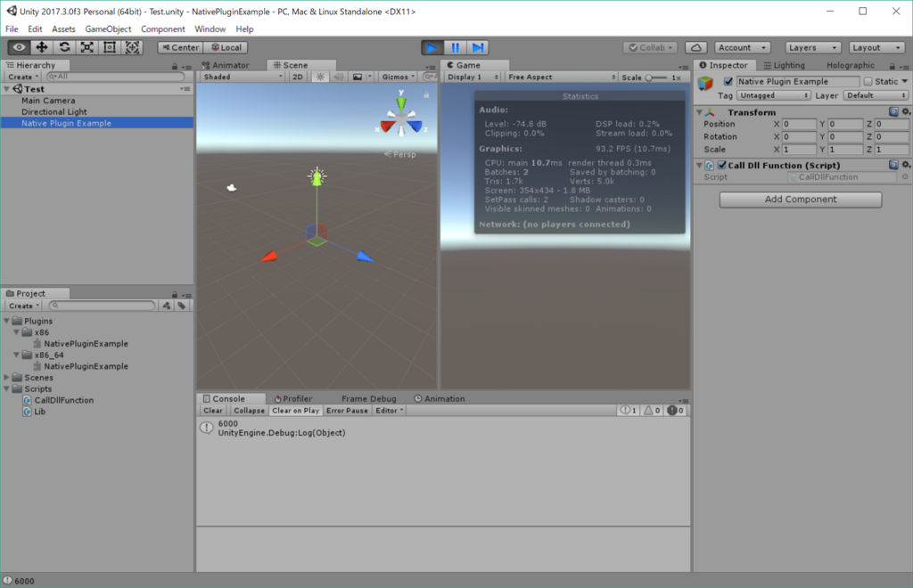Image resolution: width=913 pixels, height=588 pixels.
Task: Open the Shaded draw mode dropdown
Action: 243,77
